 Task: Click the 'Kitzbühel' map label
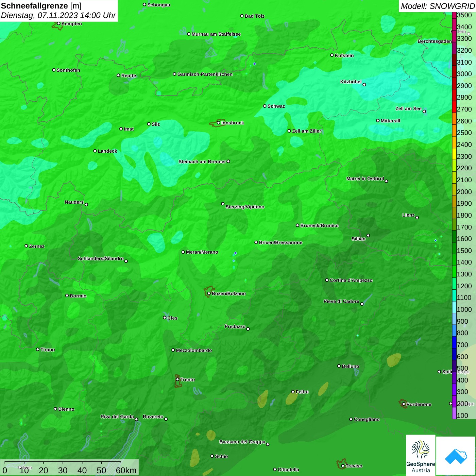pyautogui.click(x=351, y=82)
